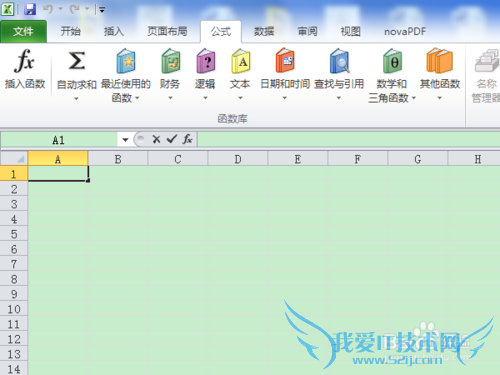This screenshot has width=500, height=375.
Task: Switch to the novaPDF tab
Action: click(405, 31)
